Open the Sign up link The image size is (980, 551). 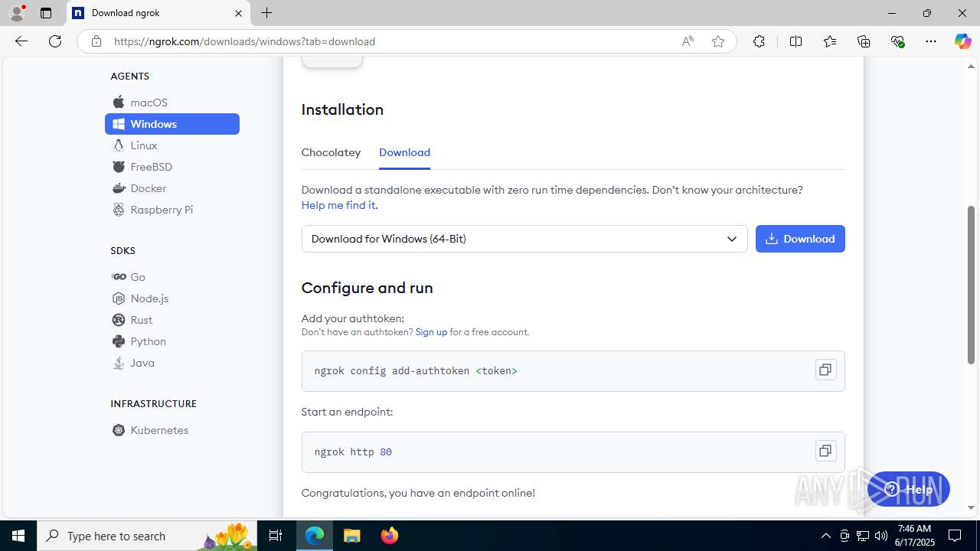coord(431,332)
